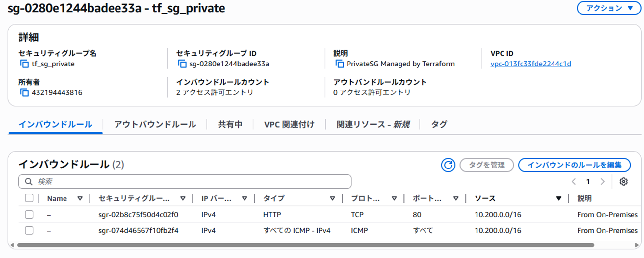Open the VPC 関連付け tab
Screen dimensions: 644x258
tap(289, 124)
